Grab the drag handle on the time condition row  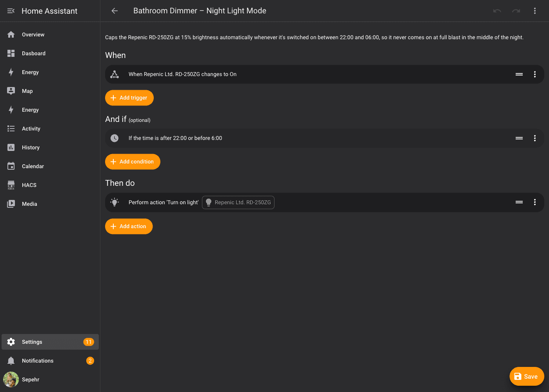[x=519, y=138]
